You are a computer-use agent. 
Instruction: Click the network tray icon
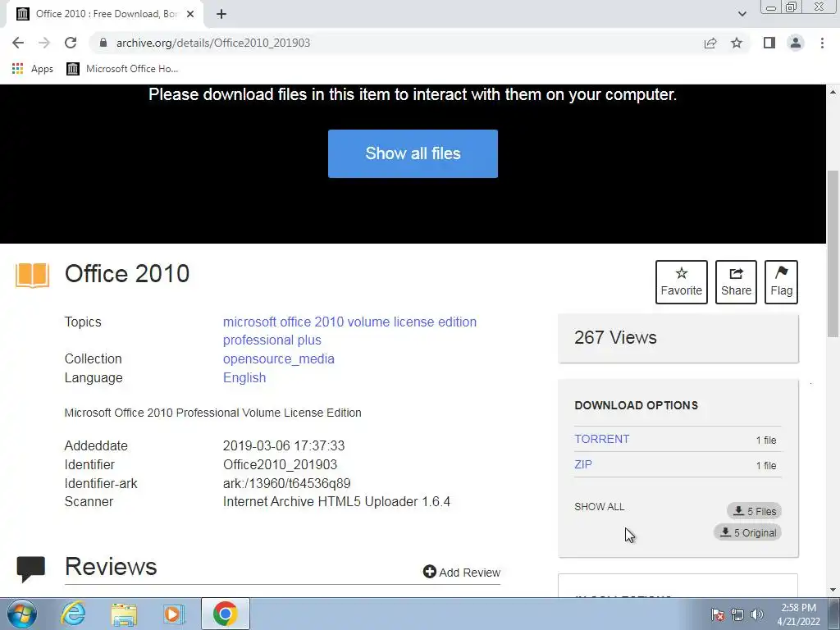(737, 614)
